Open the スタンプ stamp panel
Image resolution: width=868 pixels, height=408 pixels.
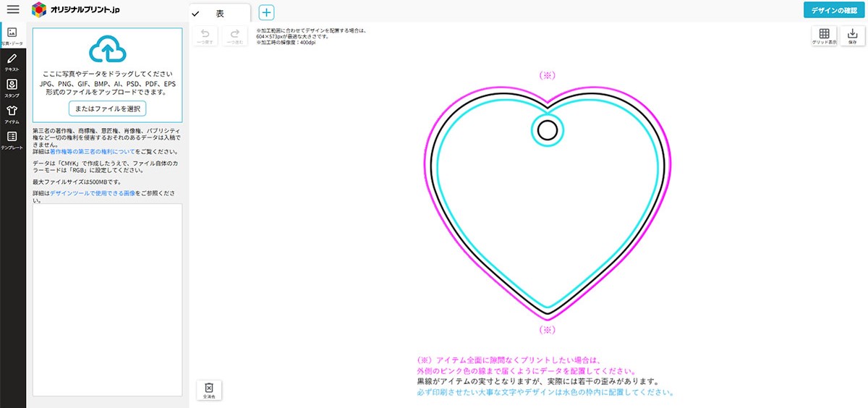click(12, 88)
